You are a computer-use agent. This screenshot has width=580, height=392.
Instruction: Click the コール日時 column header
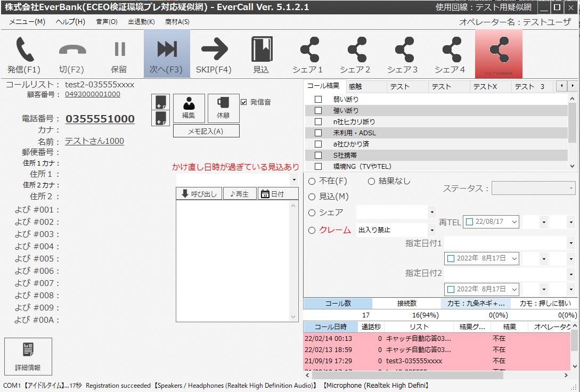(x=330, y=327)
